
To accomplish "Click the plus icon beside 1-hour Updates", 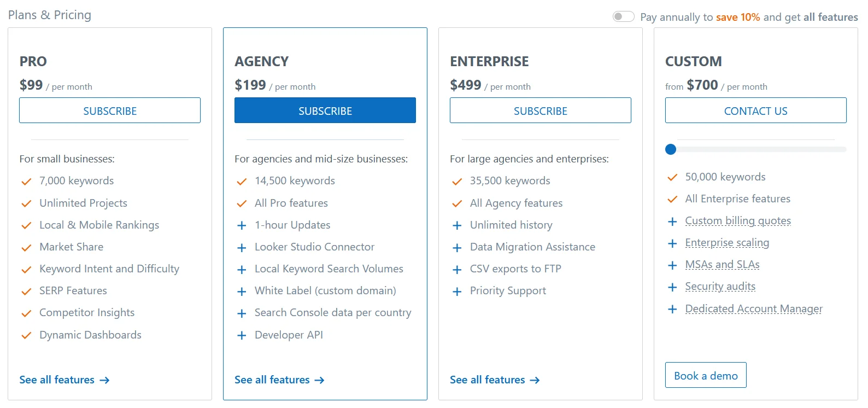I will [x=242, y=225].
